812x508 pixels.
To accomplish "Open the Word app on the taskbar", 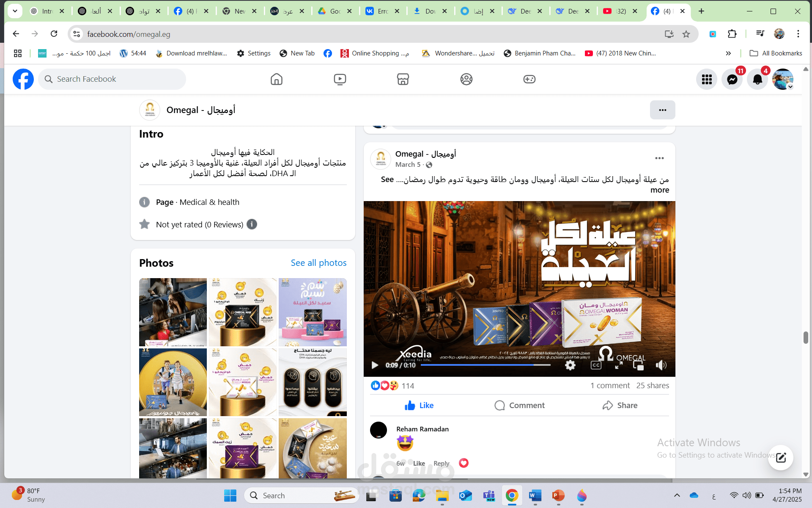I will tap(535, 495).
